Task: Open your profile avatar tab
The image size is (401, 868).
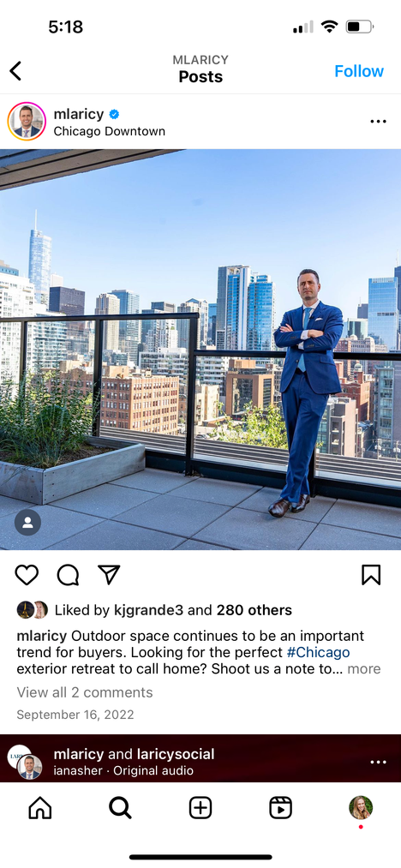Action: [361, 808]
